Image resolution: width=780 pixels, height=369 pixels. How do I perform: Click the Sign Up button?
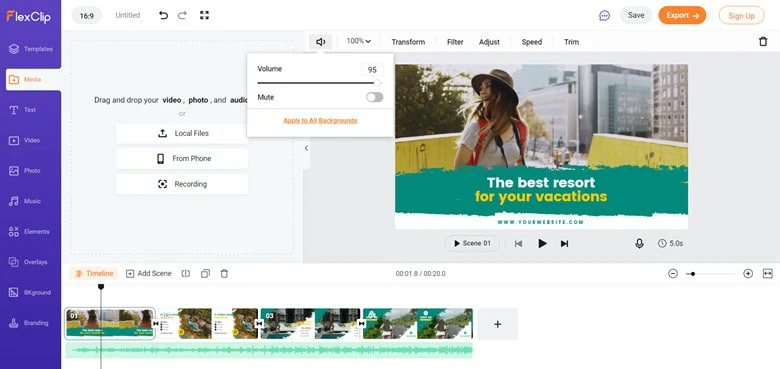[x=741, y=15]
